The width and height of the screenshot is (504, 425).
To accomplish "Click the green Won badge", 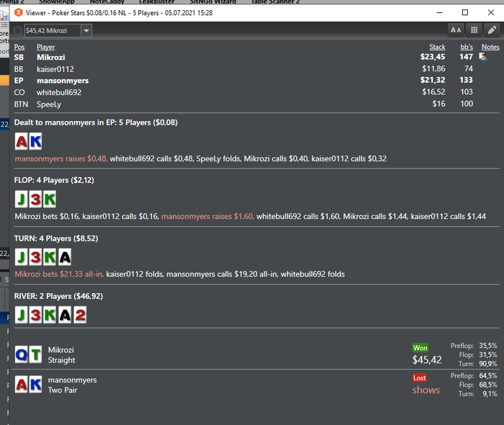I will [420, 348].
